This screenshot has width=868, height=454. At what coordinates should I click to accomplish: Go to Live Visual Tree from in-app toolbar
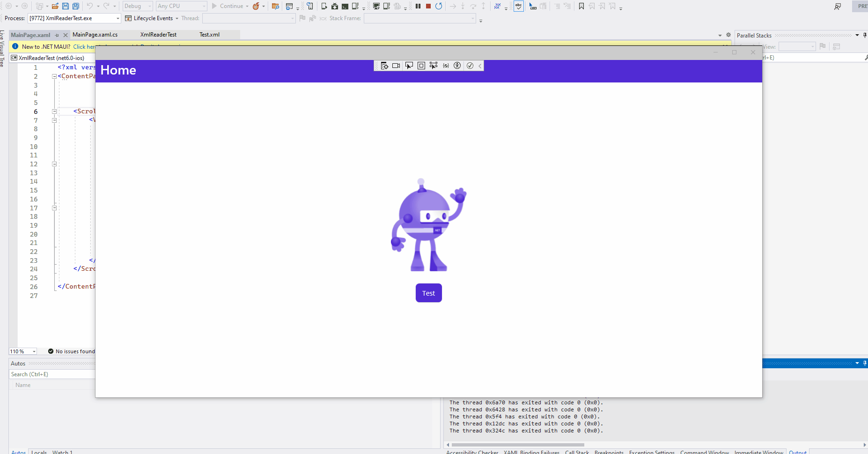384,66
